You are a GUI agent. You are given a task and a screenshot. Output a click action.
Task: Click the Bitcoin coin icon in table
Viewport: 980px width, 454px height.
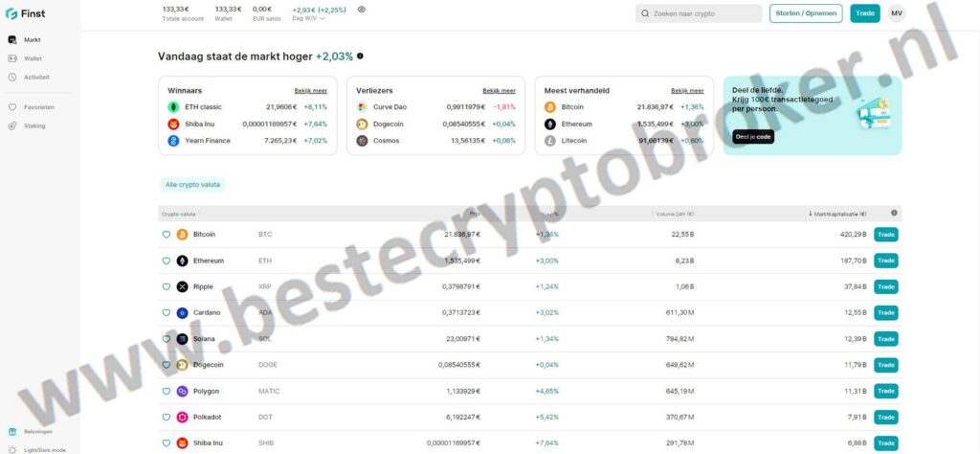[x=182, y=235]
